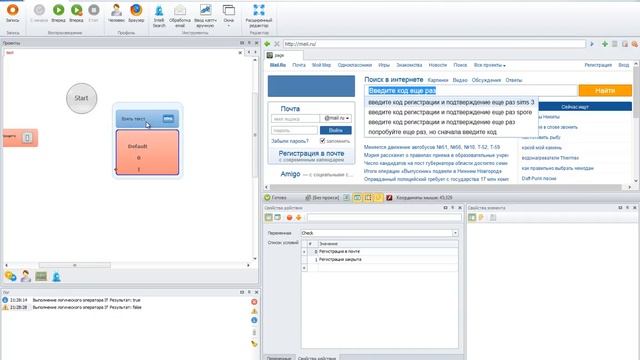Open the Окна windows dropdown

pyautogui.click(x=229, y=15)
